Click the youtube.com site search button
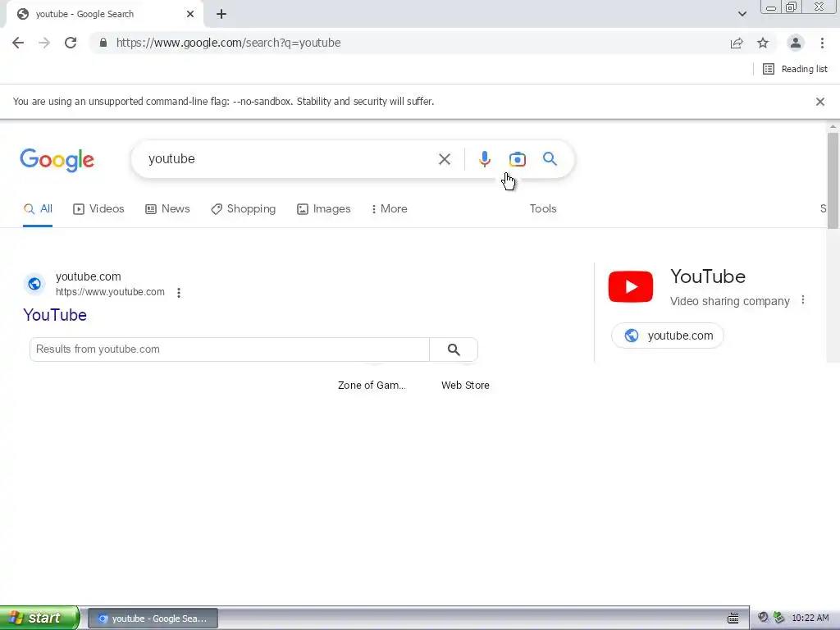Image resolution: width=840 pixels, height=630 pixels. (454, 349)
